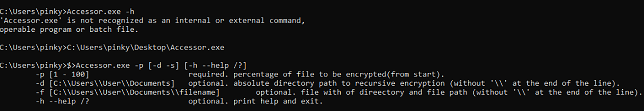Click '-p' in the Accessor.exe usage line

pos(139,66)
